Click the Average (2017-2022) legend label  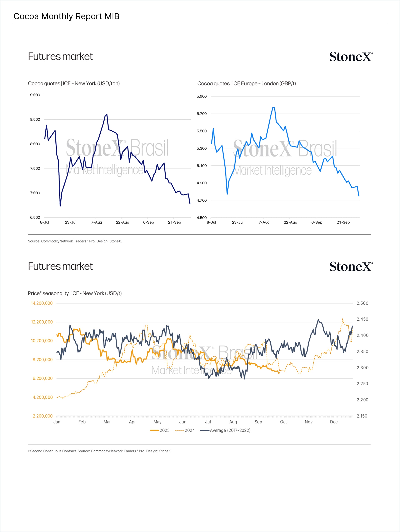point(230,430)
